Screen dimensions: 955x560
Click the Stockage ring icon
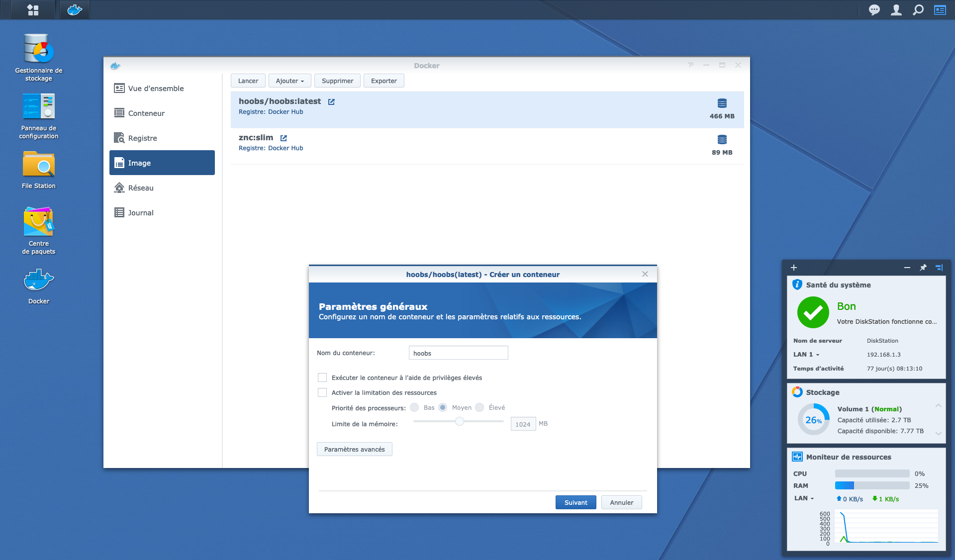coord(797,392)
